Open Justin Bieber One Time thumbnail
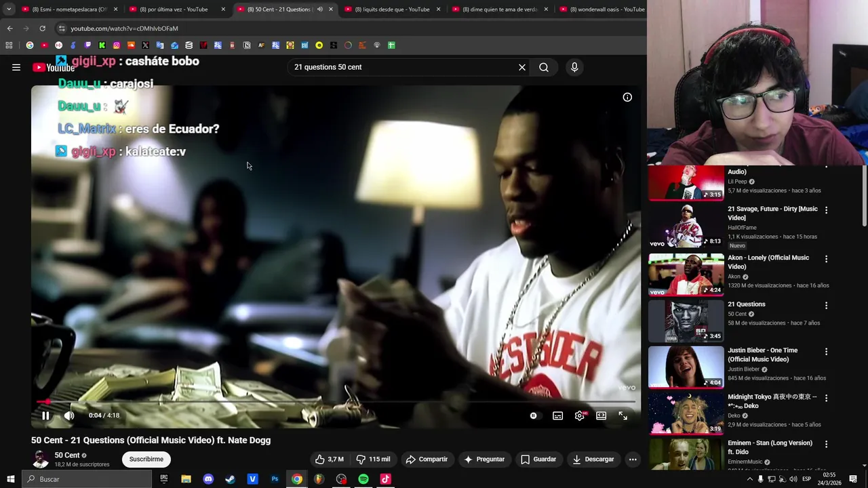The width and height of the screenshot is (868, 488). [686, 367]
